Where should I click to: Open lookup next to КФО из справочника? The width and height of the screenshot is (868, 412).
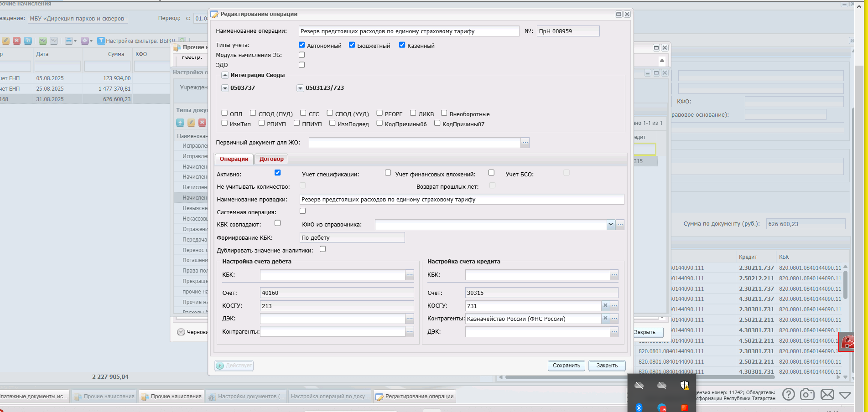[x=620, y=225]
